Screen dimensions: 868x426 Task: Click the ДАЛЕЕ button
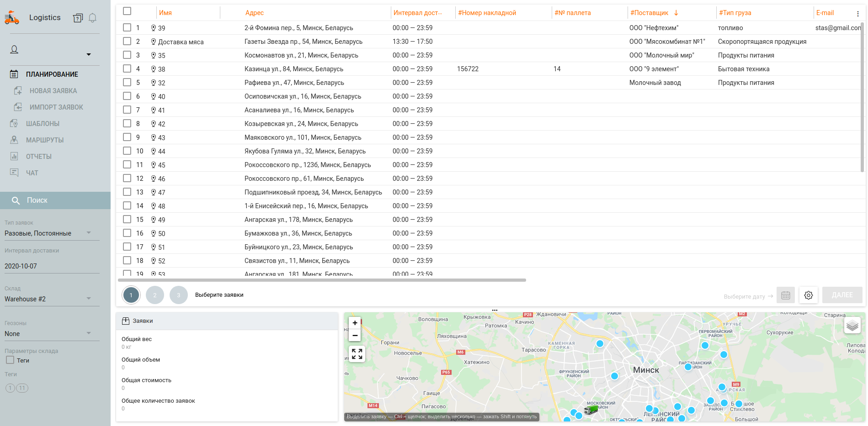tap(842, 295)
